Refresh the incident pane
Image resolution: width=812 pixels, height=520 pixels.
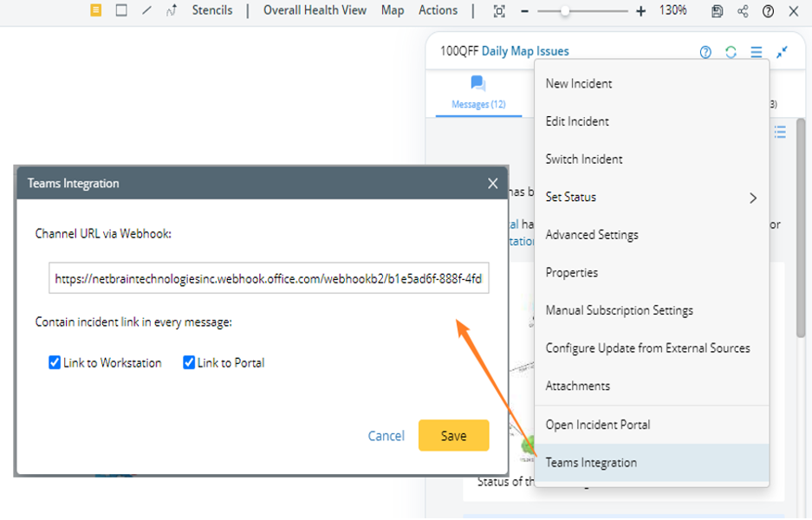coord(731,52)
